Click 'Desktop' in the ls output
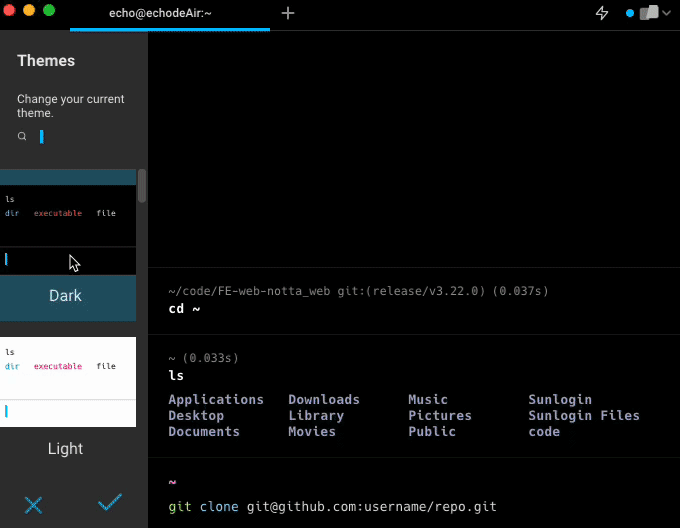This screenshot has width=680, height=528. (x=196, y=415)
